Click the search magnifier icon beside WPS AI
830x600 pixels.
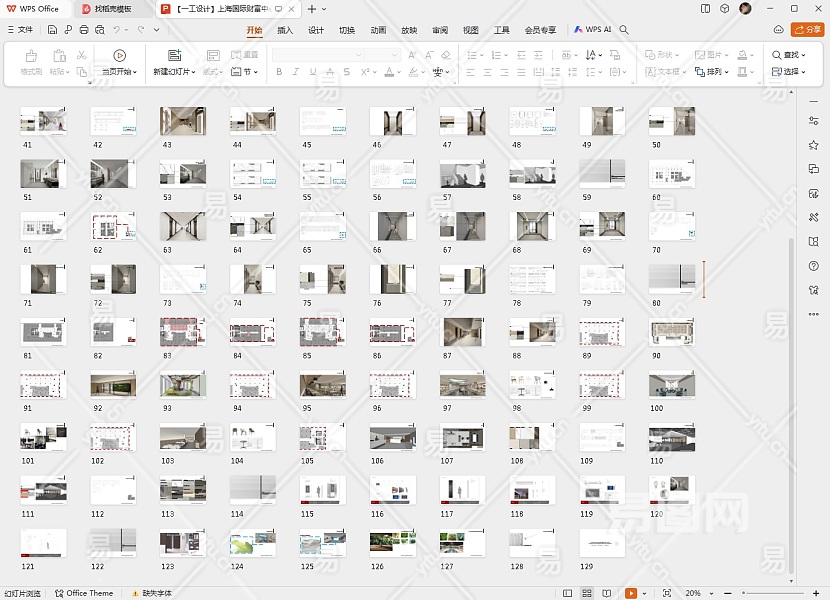coord(624,30)
